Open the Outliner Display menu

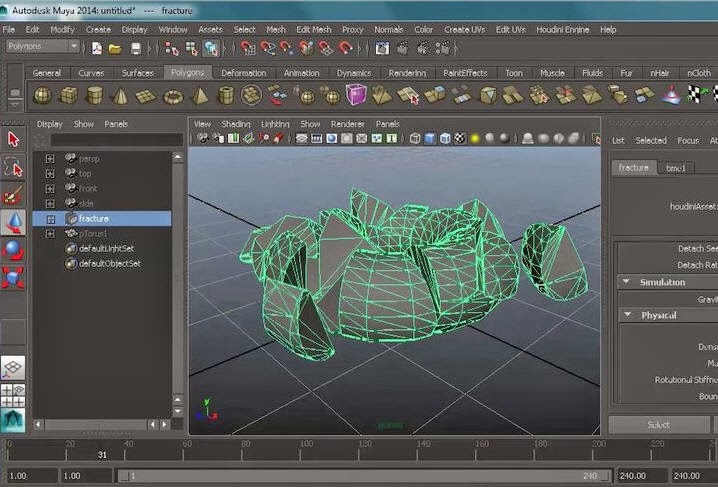point(49,124)
